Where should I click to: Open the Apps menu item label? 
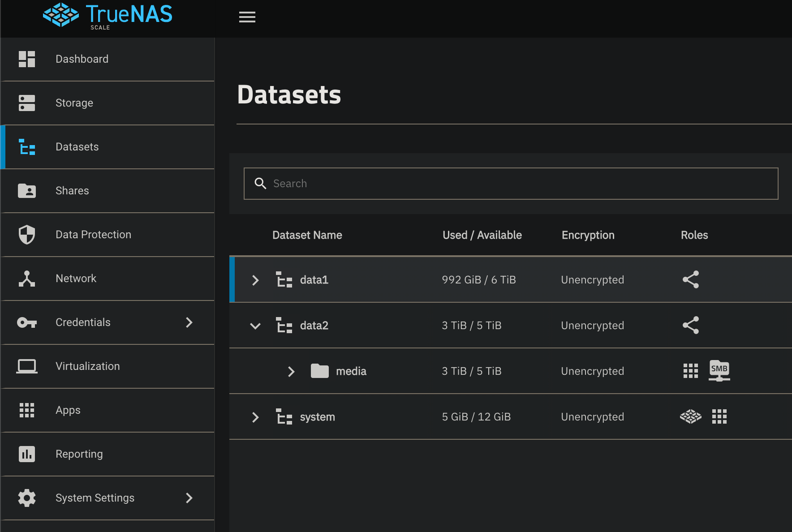[68, 410]
